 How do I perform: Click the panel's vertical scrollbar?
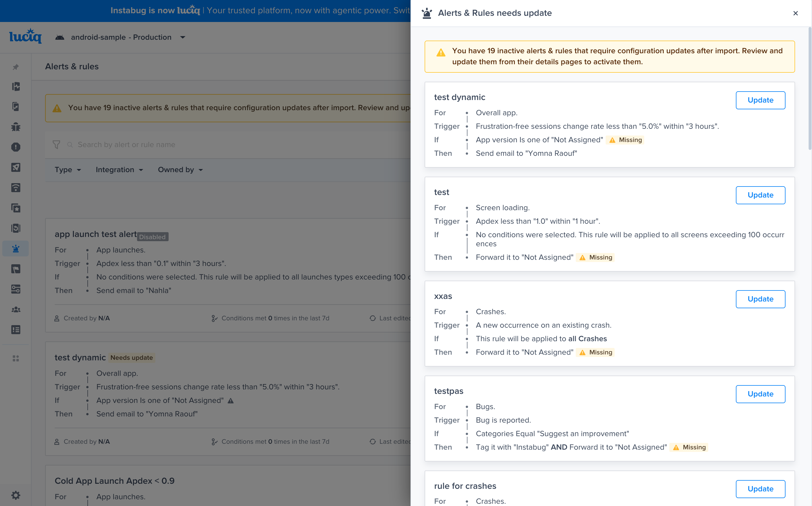810,89
